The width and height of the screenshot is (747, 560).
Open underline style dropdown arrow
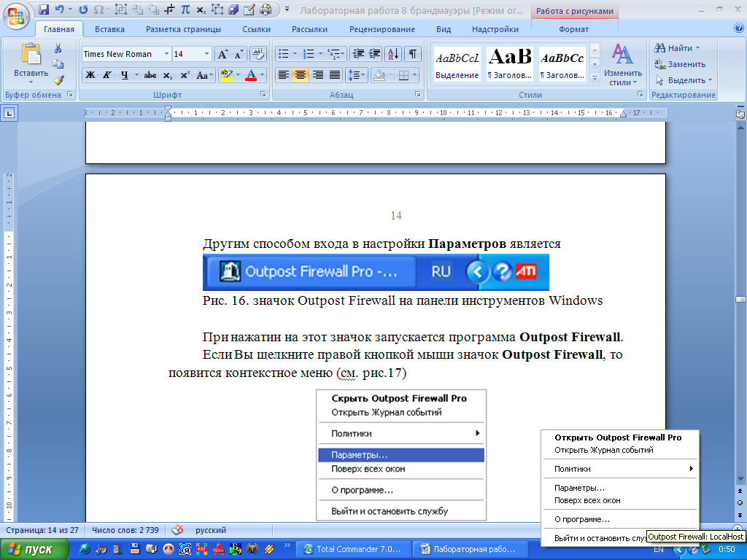[x=136, y=75]
